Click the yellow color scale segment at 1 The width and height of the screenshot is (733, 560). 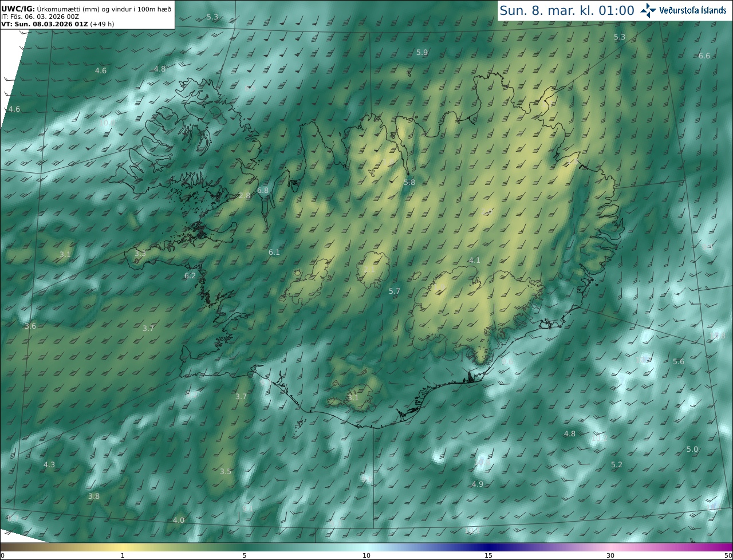(x=122, y=547)
